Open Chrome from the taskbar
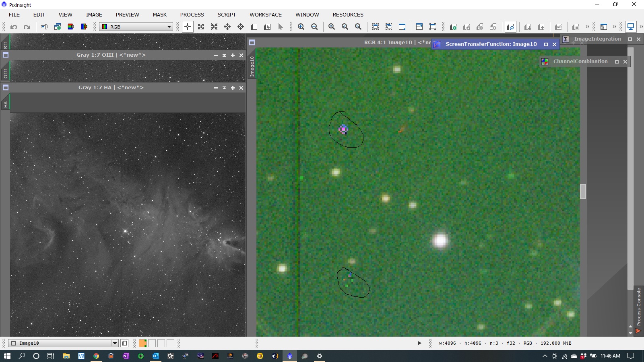The image size is (644, 362). click(96, 356)
